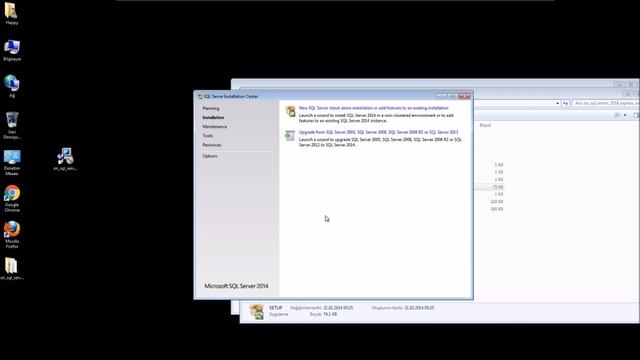Select the Recycle Bin desktop icon
The width and height of the screenshot is (640, 360).
click(12, 125)
